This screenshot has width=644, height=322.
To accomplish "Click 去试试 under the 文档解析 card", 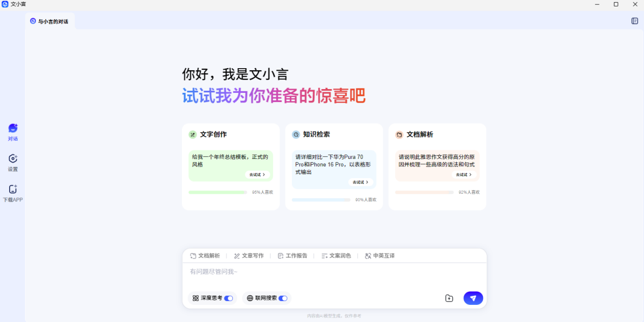I will click(464, 174).
